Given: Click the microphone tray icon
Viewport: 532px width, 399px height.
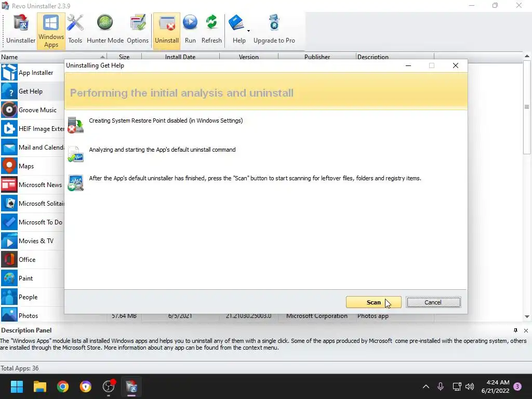Looking at the screenshot, I should [441, 387].
